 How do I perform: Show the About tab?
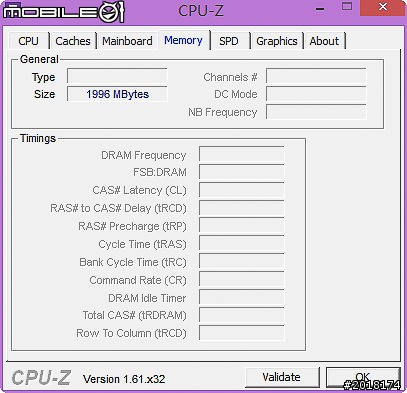(x=324, y=41)
